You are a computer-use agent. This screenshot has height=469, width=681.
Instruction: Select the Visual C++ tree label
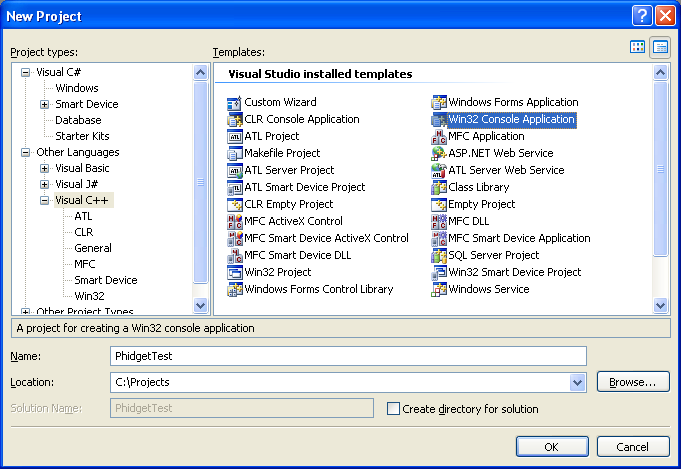[82, 200]
